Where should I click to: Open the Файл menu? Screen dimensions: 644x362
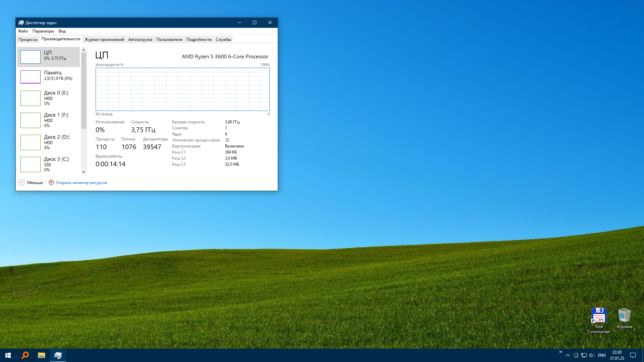pyautogui.click(x=23, y=31)
